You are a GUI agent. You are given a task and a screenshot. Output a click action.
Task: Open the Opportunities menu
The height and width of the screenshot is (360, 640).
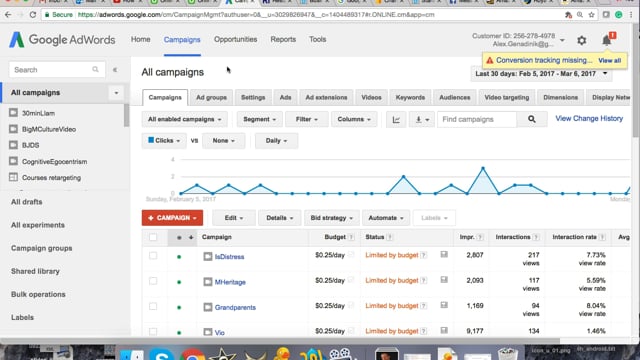(236, 40)
